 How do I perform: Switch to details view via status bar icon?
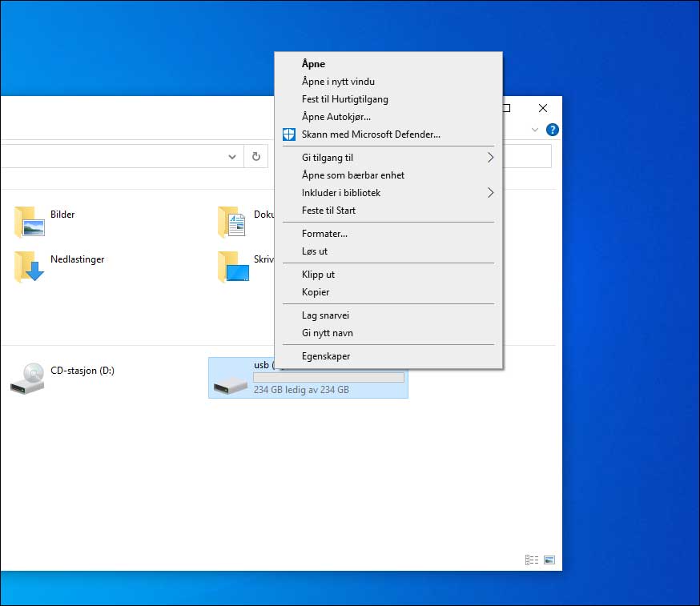[532, 560]
